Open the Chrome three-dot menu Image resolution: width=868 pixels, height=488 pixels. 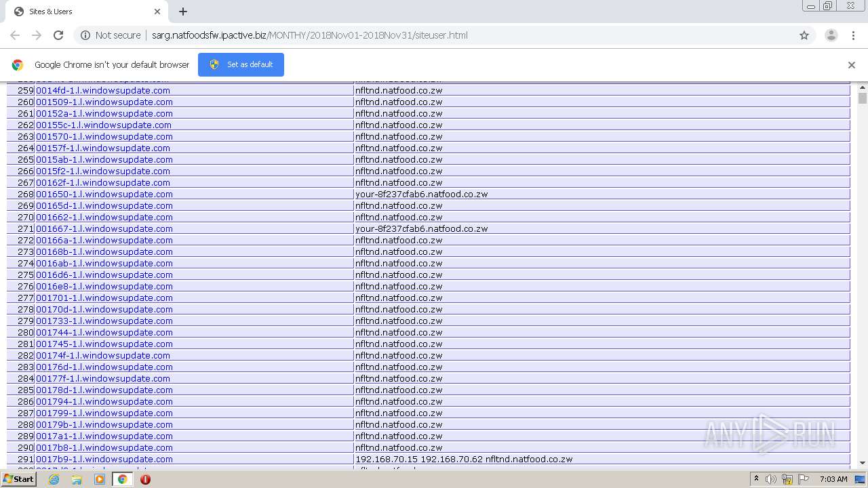tap(853, 35)
